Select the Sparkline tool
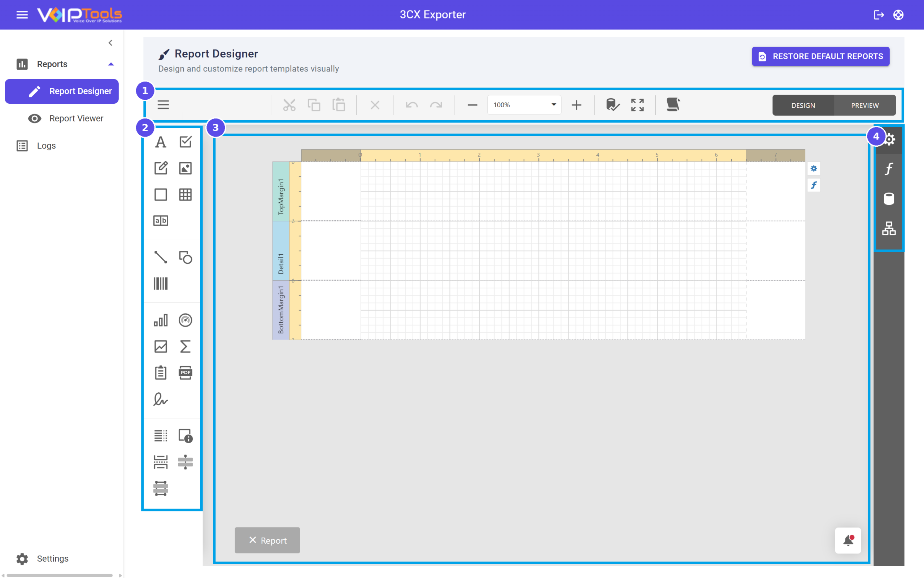 (161, 346)
